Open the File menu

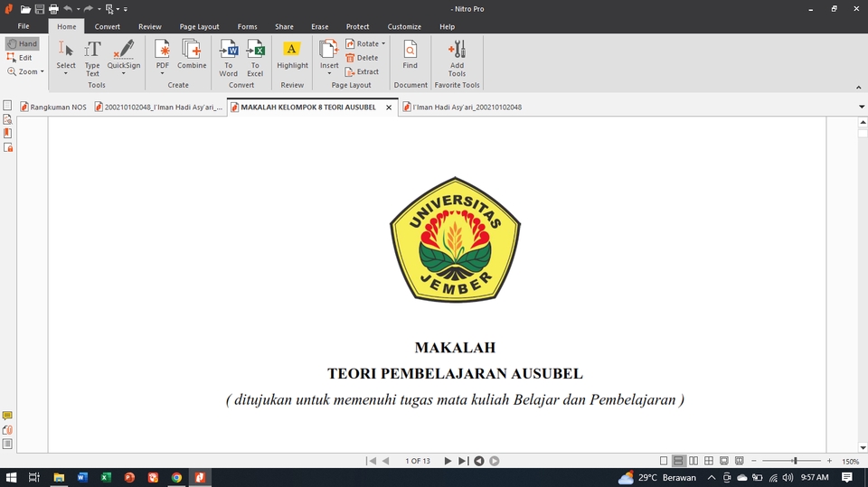(24, 26)
